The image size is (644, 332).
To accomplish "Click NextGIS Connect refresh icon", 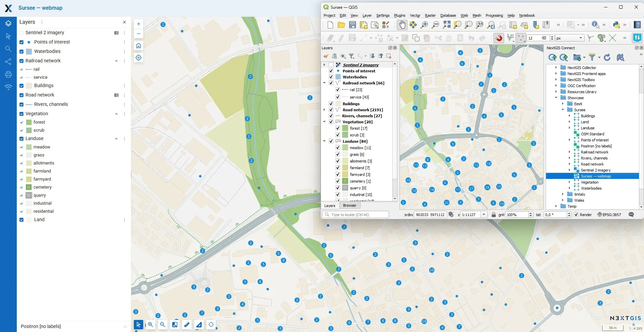I will point(607,58).
